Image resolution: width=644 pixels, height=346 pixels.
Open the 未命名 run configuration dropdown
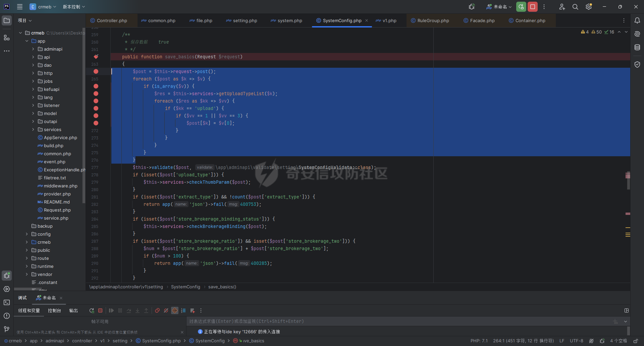tap(499, 7)
